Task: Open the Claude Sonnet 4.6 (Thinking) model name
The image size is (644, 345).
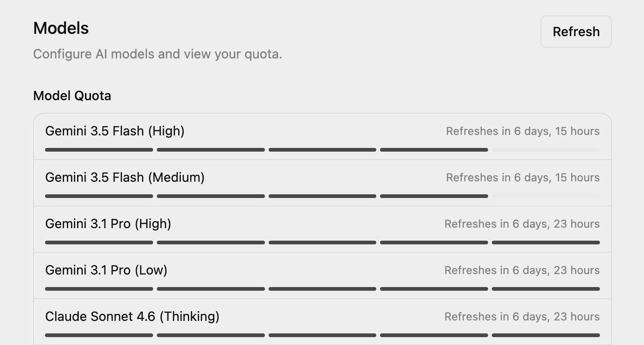Action: (132, 317)
